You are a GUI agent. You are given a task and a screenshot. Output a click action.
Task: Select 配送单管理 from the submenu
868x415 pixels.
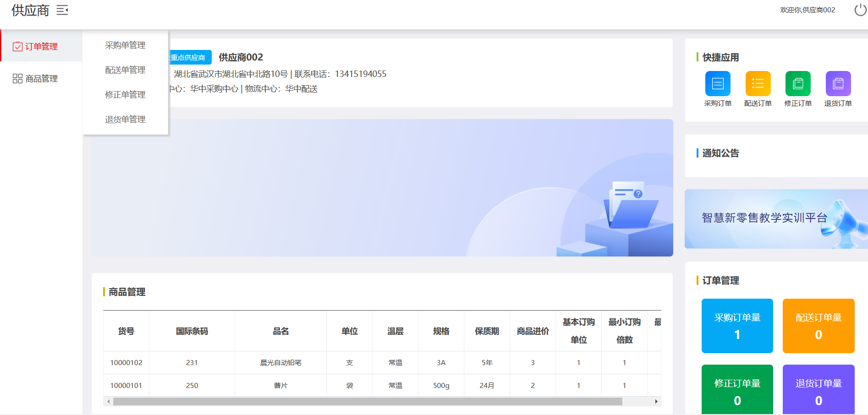(125, 70)
